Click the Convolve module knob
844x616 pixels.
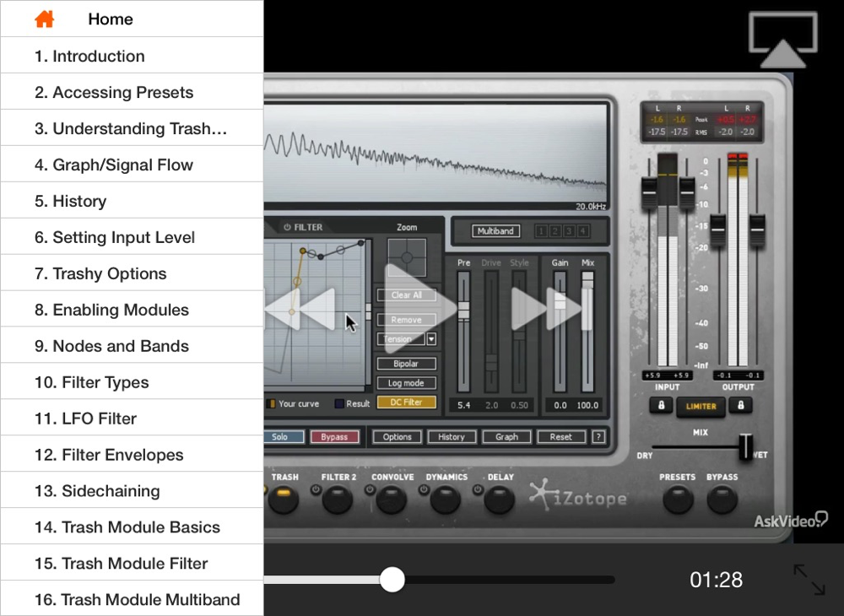pyautogui.click(x=391, y=500)
